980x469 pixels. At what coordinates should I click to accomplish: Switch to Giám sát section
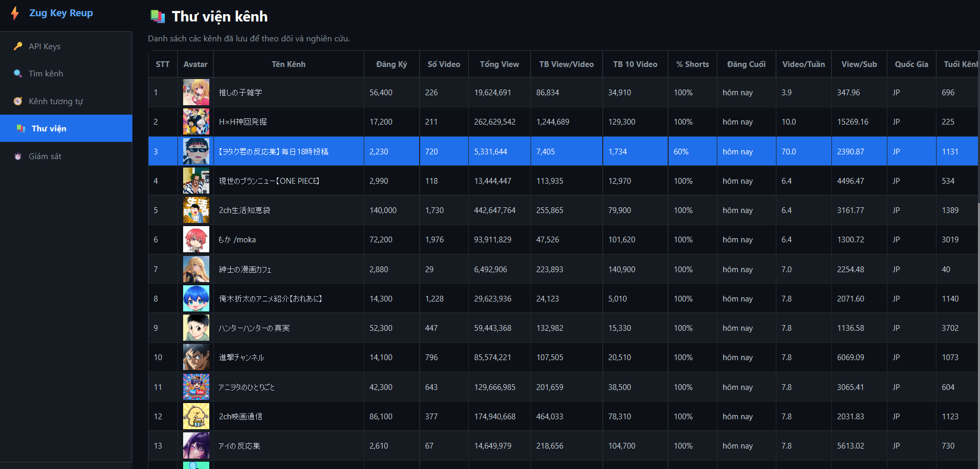pyautogui.click(x=66, y=156)
